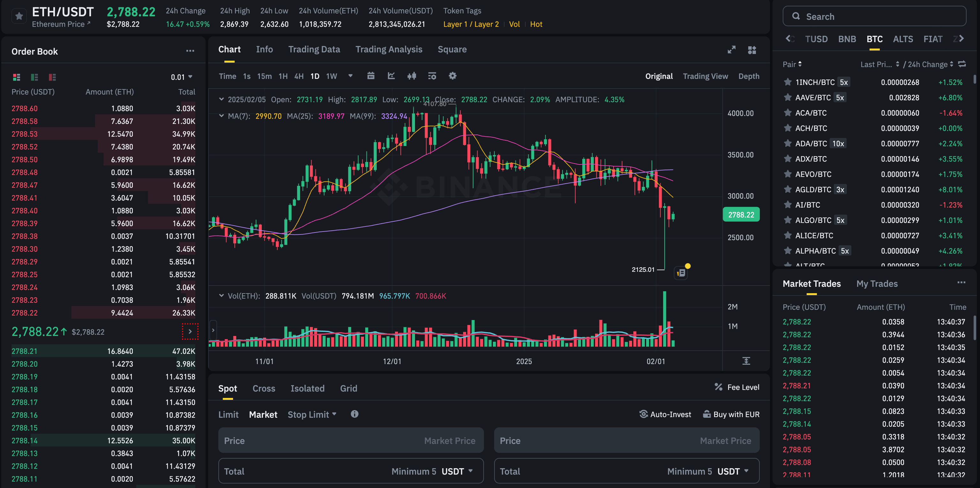This screenshot has width=980, height=488.
Task: Expand more time intervals dropdown arrow
Action: (351, 76)
